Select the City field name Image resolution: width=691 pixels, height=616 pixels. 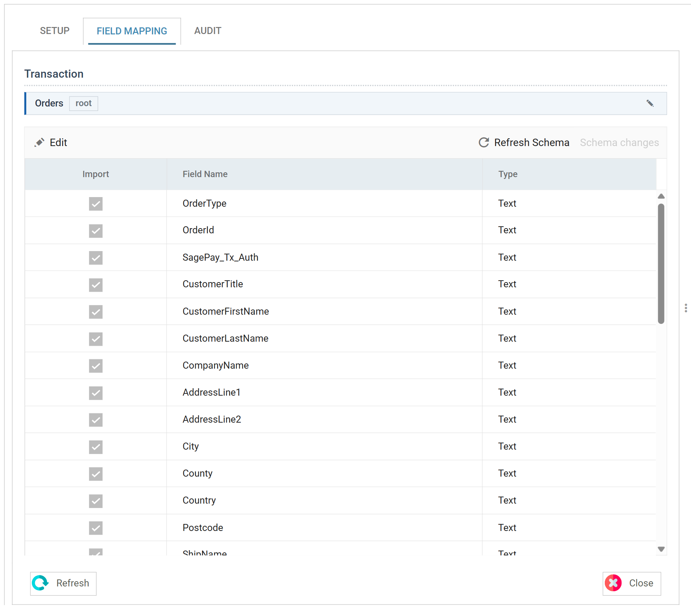coord(191,446)
